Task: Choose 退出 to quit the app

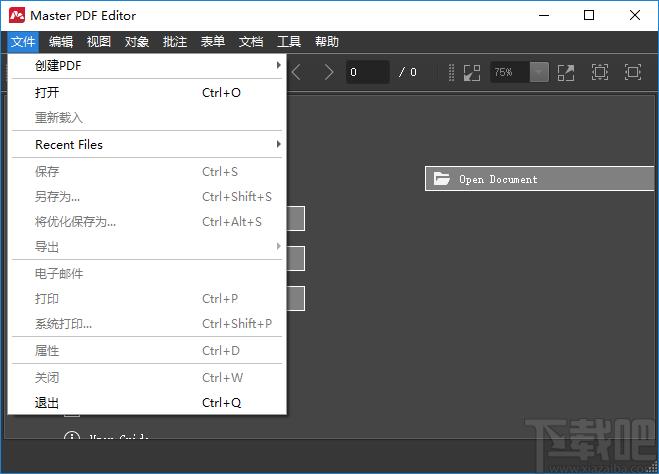Action: point(146,403)
